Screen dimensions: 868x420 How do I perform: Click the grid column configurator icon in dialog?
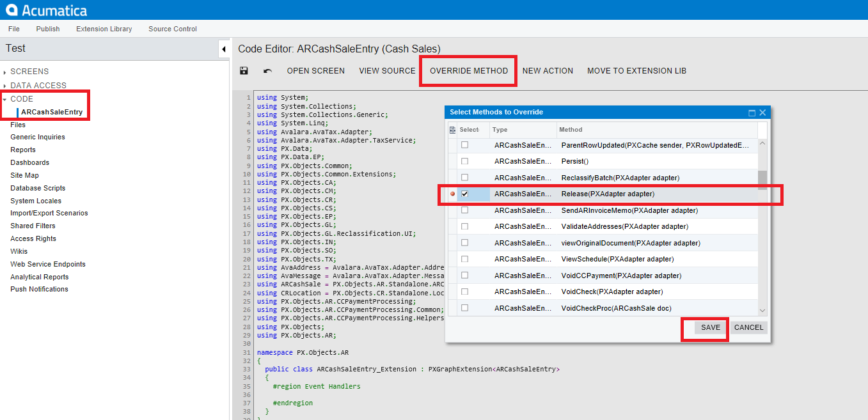[x=452, y=130]
